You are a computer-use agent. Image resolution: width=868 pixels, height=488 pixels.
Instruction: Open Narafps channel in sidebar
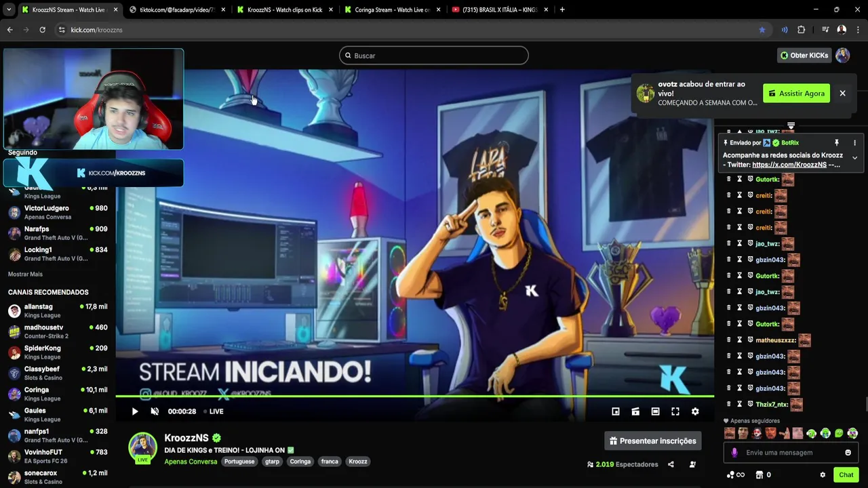pyautogui.click(x=58, y=233)
